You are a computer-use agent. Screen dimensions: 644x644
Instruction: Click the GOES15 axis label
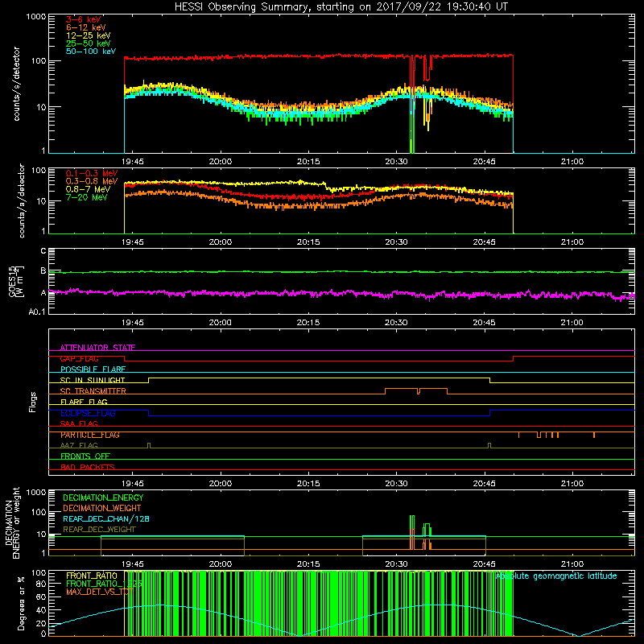pos(16,281)
